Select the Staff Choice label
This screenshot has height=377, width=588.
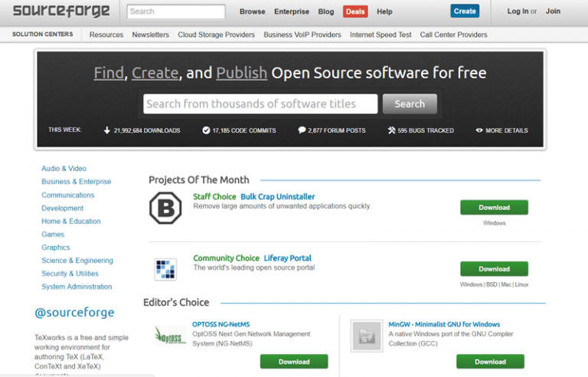tap(214, 197)
